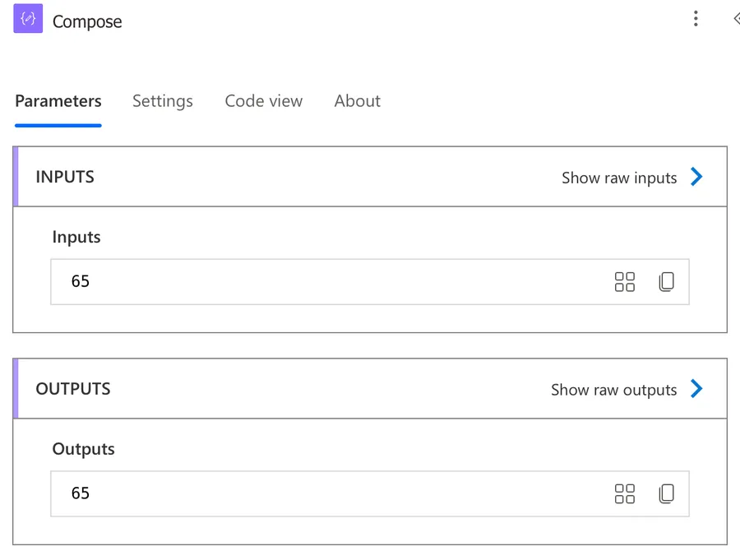Open the three-dot more options menu
The width and height of the screenshot is (740, 560).
coord(696,19)
